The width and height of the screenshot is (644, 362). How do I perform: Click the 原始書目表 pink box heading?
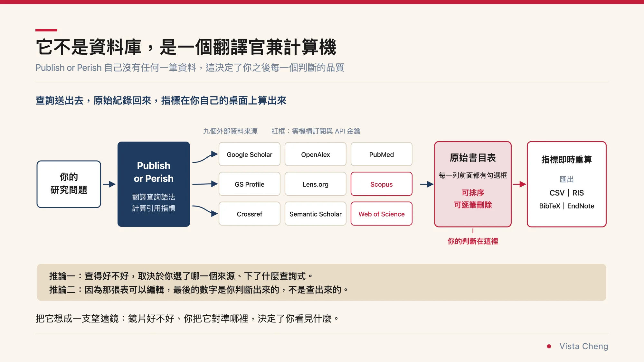(x=473, y=158)
